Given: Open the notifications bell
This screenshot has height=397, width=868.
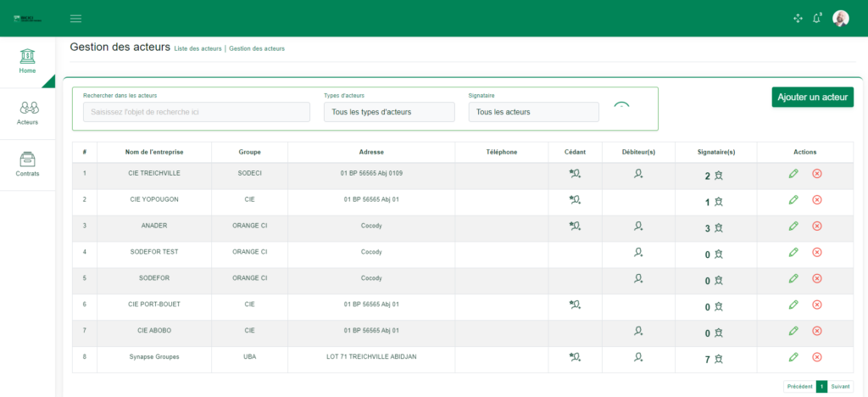Looking at the screenshot, I should point(817,19).
